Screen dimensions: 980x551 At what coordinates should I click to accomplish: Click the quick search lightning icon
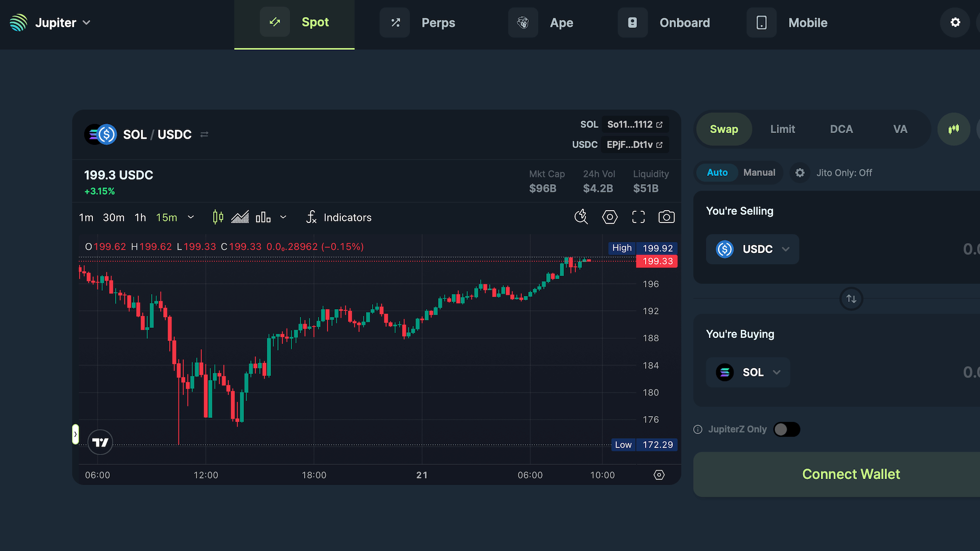[x=581, y=217]
